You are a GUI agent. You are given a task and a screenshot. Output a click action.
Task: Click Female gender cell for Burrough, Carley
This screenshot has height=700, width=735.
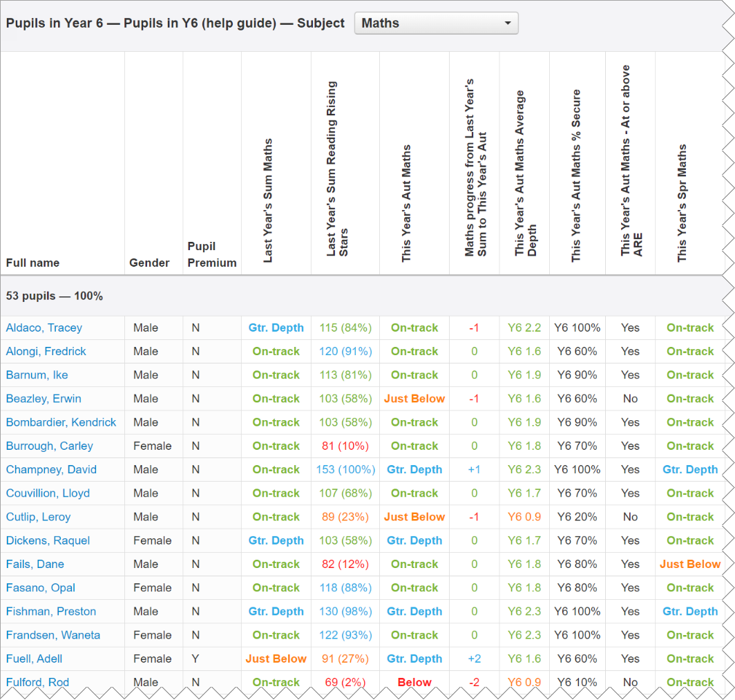tap(153, 446)
